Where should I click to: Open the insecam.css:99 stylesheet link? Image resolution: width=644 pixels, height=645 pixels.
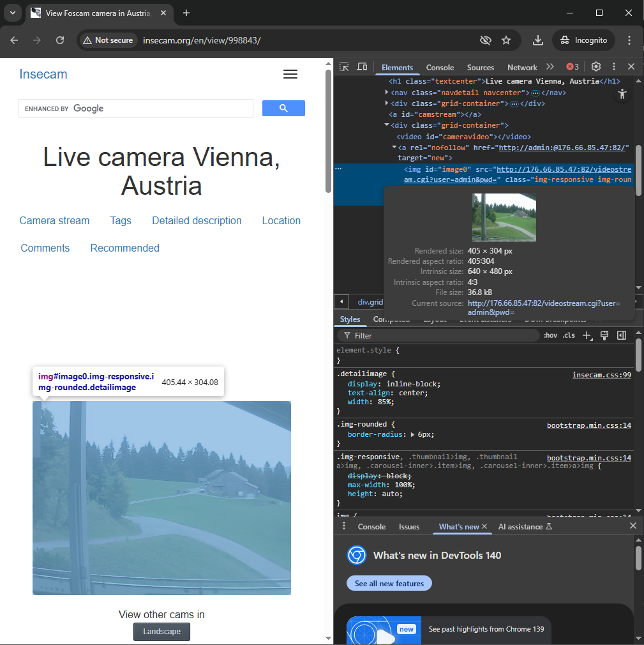pyautogui.click(x=601, y=374)
